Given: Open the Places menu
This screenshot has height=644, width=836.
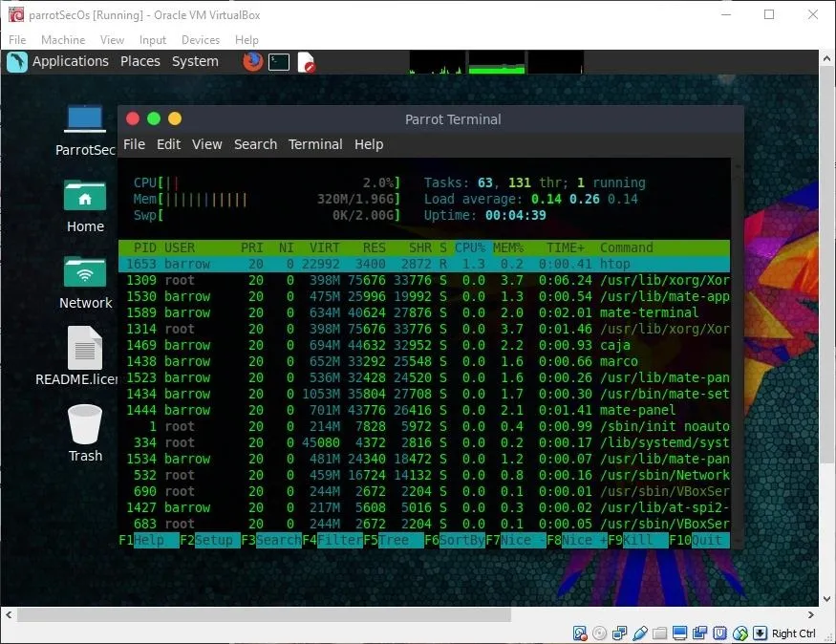Looking at the screenshot, I should pyautogui.click(x=140, y=61).
